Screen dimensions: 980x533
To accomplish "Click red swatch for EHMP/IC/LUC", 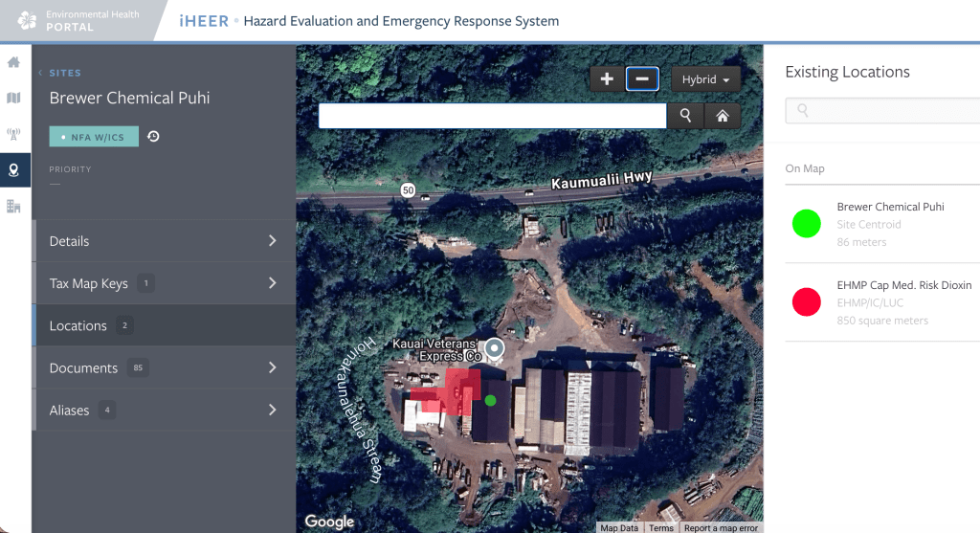I will [x=806, y=301].
